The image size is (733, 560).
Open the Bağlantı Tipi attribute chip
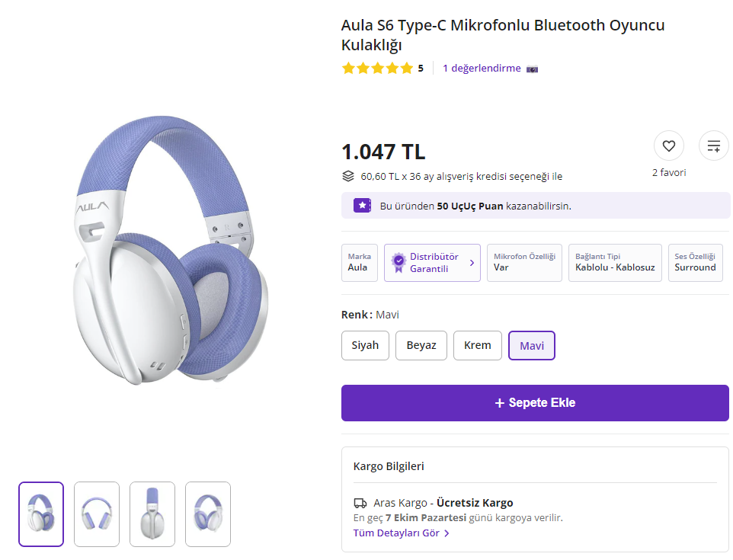click(615, 263)
